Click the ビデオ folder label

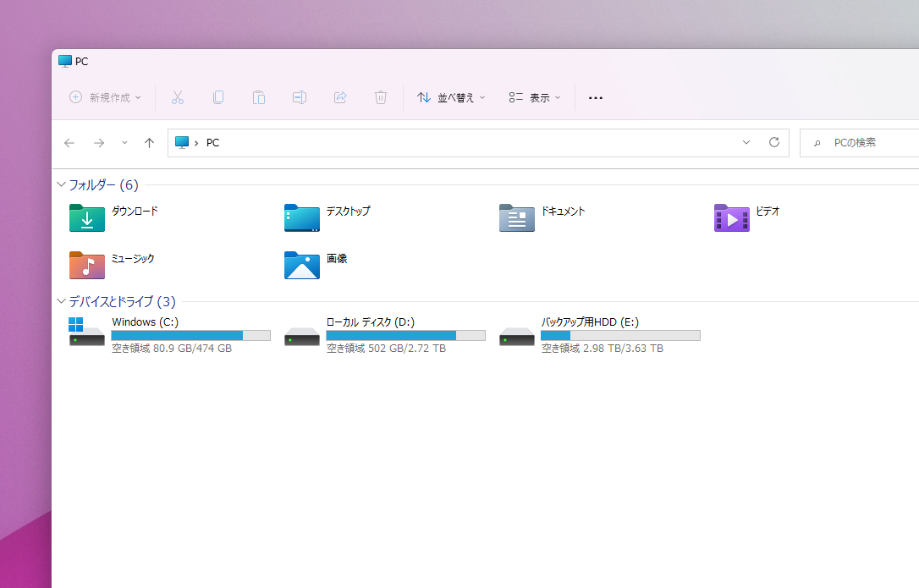(768, 211)
